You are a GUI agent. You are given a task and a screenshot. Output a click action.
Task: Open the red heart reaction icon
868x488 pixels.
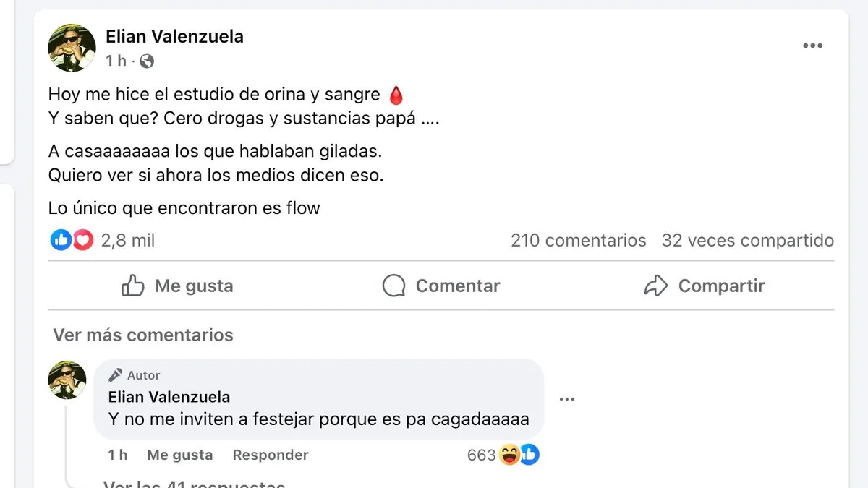click(83, 240)
